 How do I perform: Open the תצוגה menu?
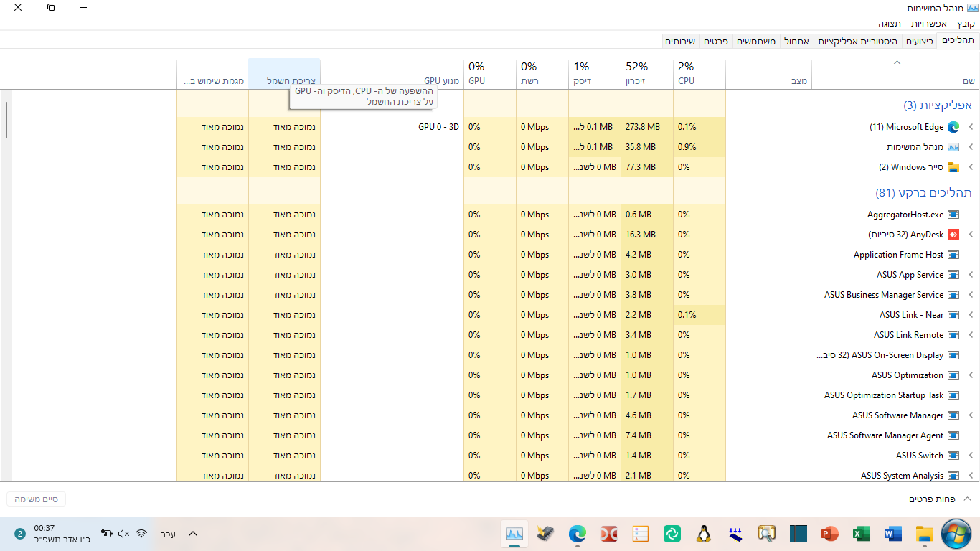click(890, 24)
